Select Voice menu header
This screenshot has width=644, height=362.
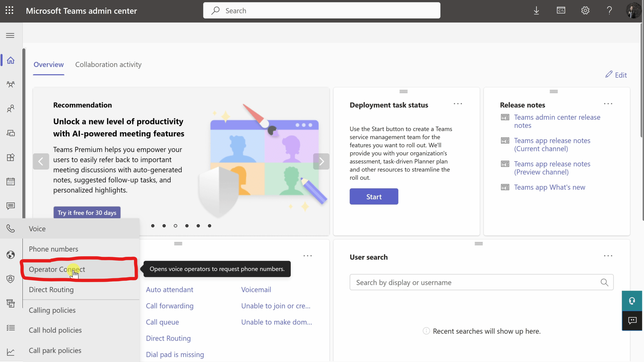click(70, 229)
